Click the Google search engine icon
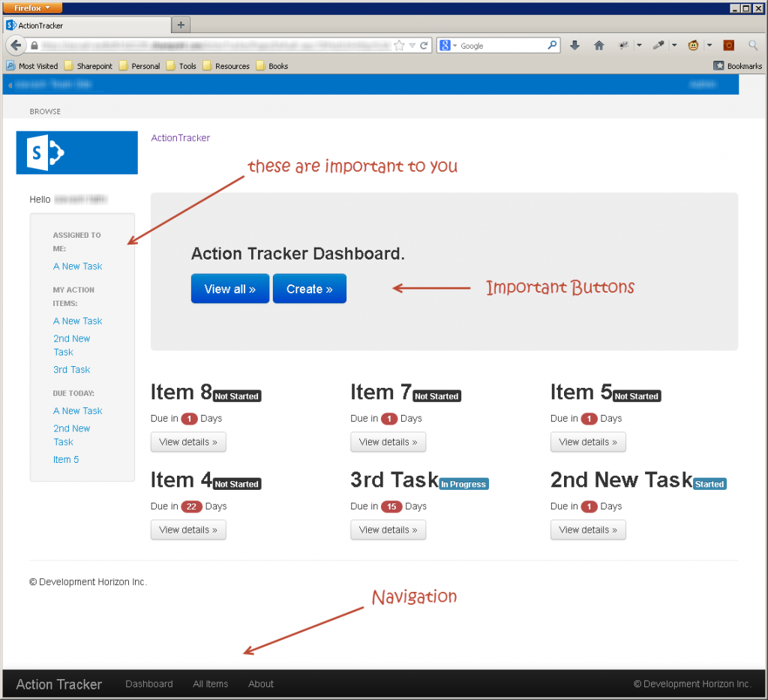This screenshot has width=768, height=700. point(445,45)
